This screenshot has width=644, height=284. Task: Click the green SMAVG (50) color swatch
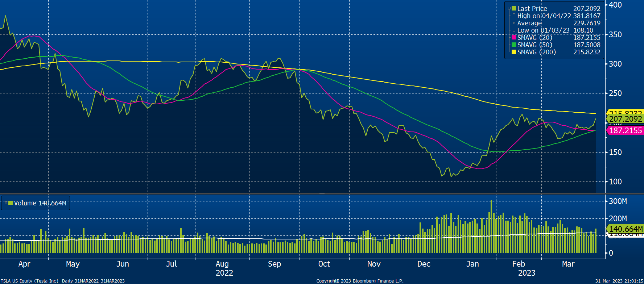[x=513, y=45]
